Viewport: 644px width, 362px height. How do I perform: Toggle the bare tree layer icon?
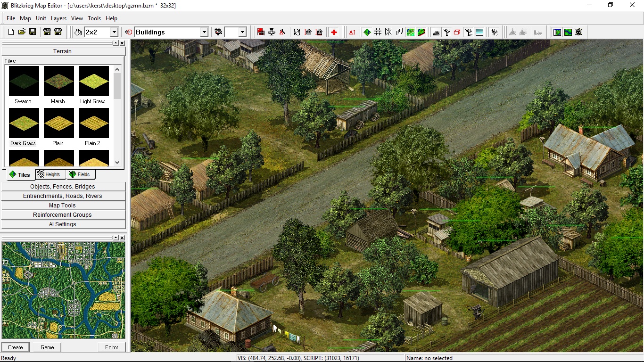click(447, 32)
